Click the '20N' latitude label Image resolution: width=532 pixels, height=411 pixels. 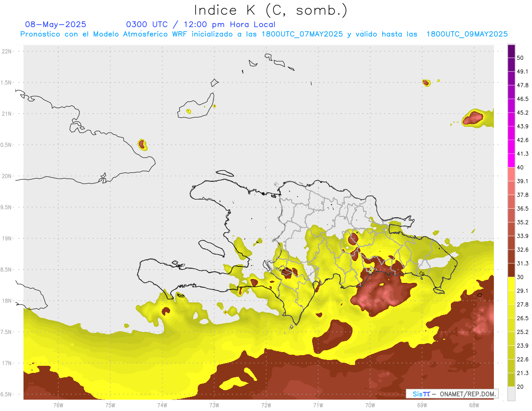click(7, 176)
